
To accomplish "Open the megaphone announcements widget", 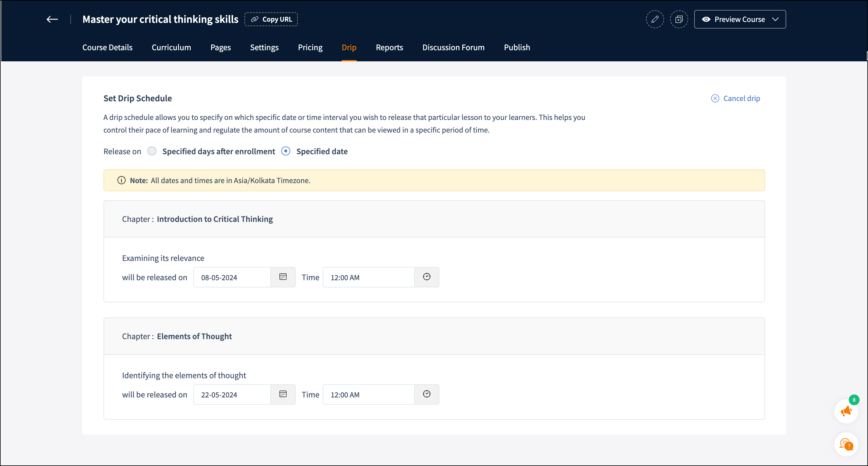I will [846, 411].
